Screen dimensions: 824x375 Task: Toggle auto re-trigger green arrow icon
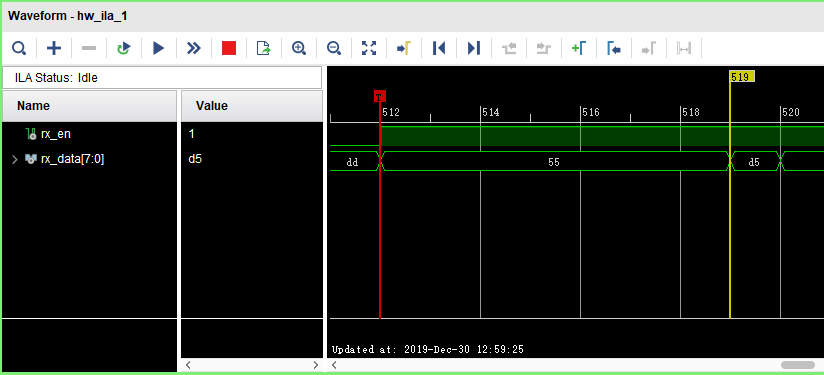click(x=123, y=48)
